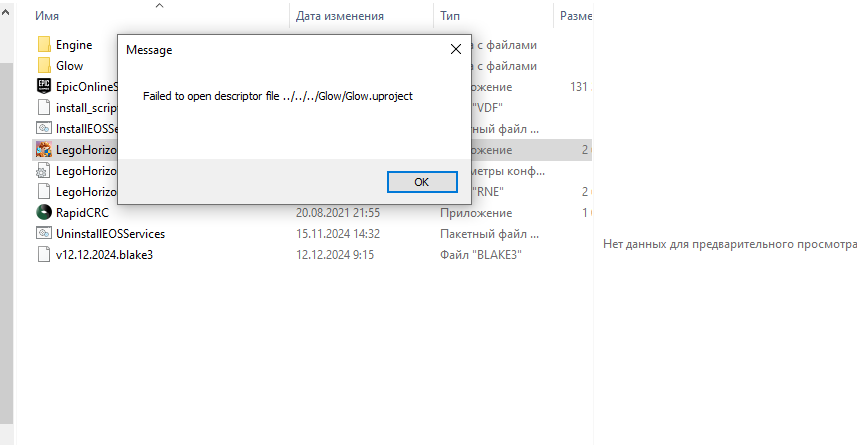Click OK in the Message dialog
The width and height of the screenshot is (857, 445).
(422, 182)
